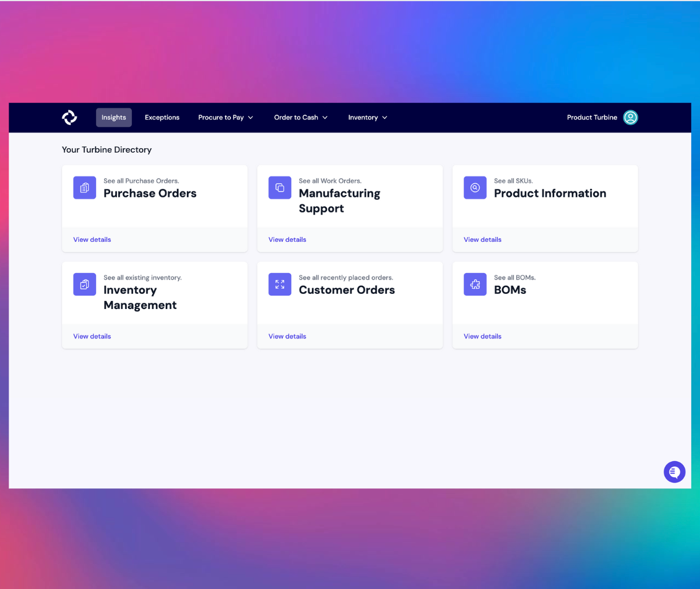The height and width of the screenshot is (589, 700).
Task: Click the Product Turbine account name
Action: pyautogui.click(x=592, y=117)
